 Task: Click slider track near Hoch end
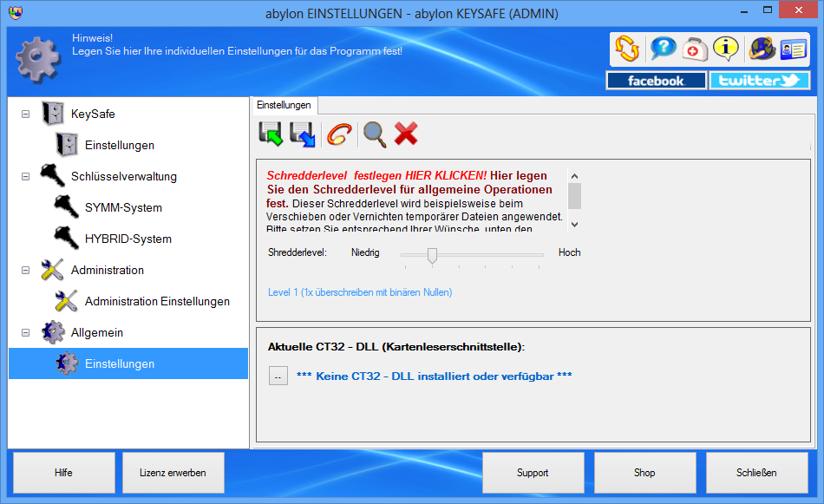537,255
